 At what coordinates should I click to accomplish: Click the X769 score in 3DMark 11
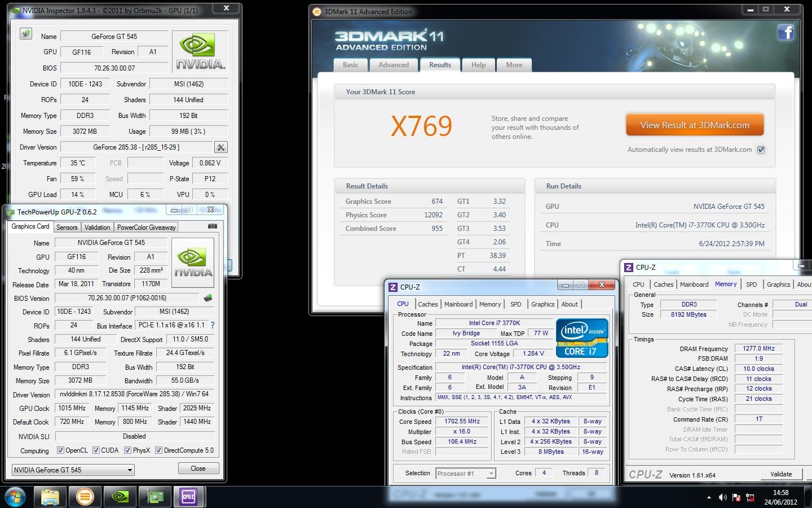pos(421,126)
